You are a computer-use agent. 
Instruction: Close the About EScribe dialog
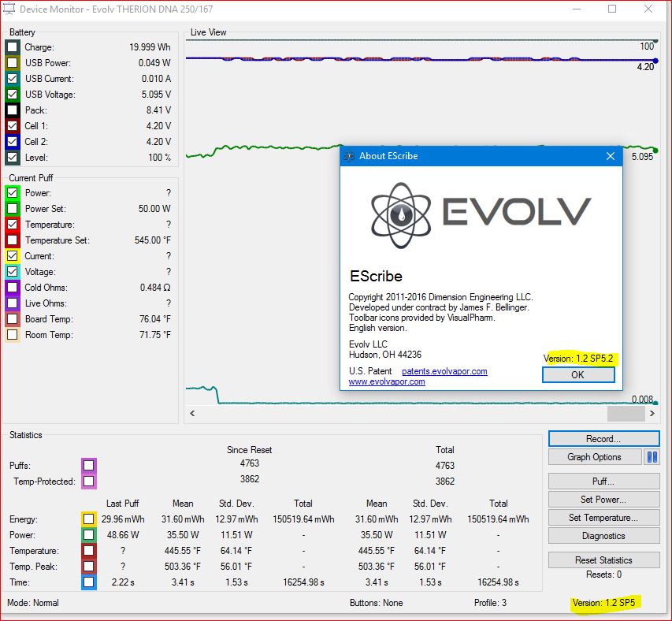(610, 156)
